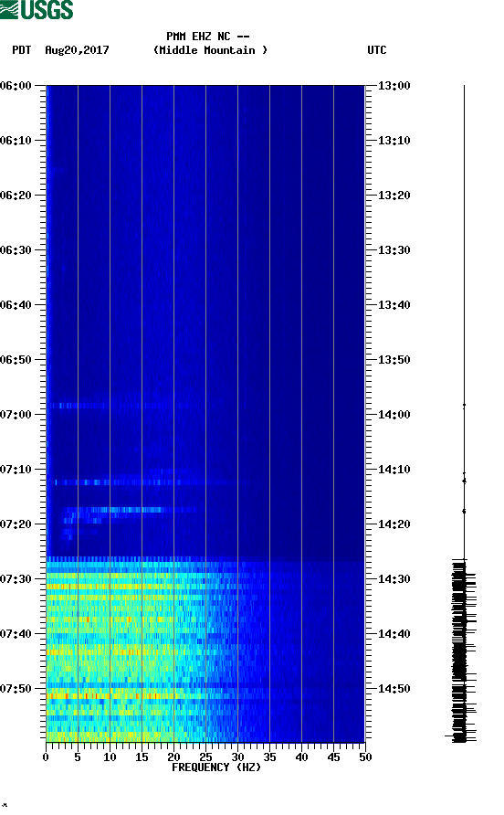Click the 45 Hz frequency tick label
Image resolution: width=504 pixels, height=815 pixels.
(x=333, y=757)
